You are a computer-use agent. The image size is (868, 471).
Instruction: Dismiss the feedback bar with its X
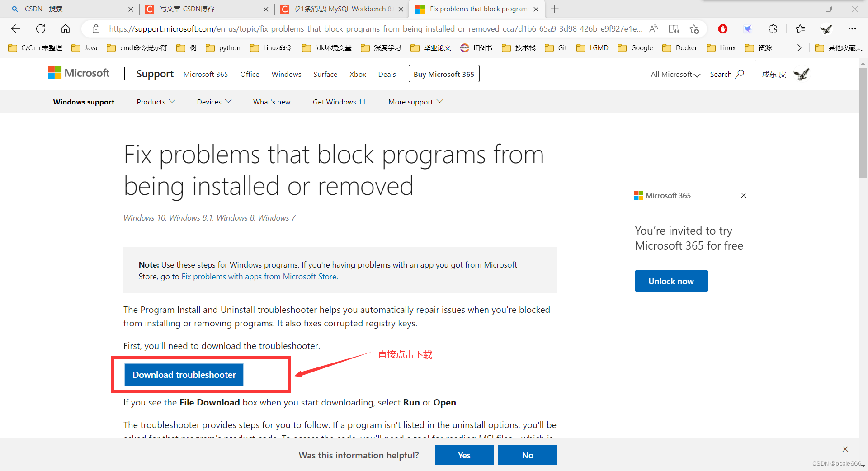point(845,449)
